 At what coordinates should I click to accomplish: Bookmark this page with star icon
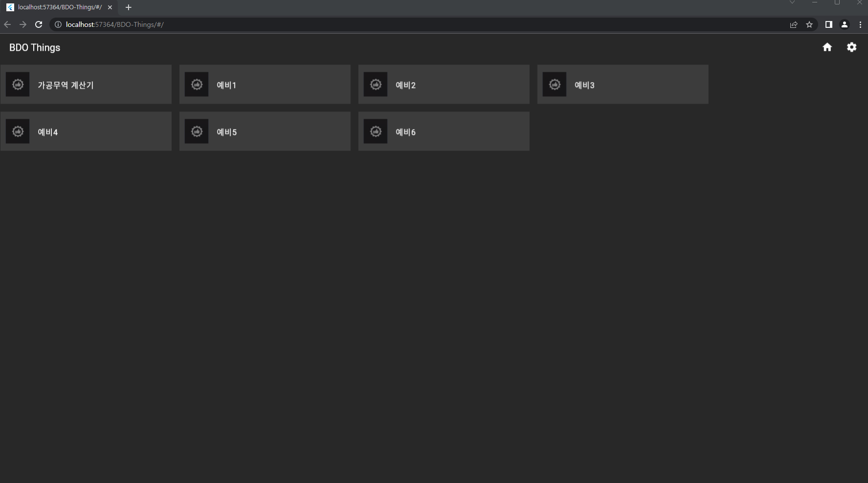(x=809, y=24)
